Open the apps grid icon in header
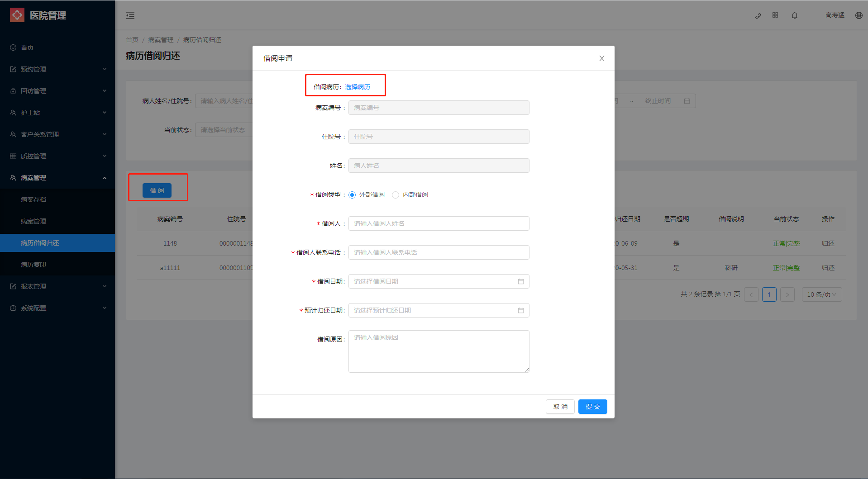Viewport: 868px width, 479px height. [x=775, y=15]
